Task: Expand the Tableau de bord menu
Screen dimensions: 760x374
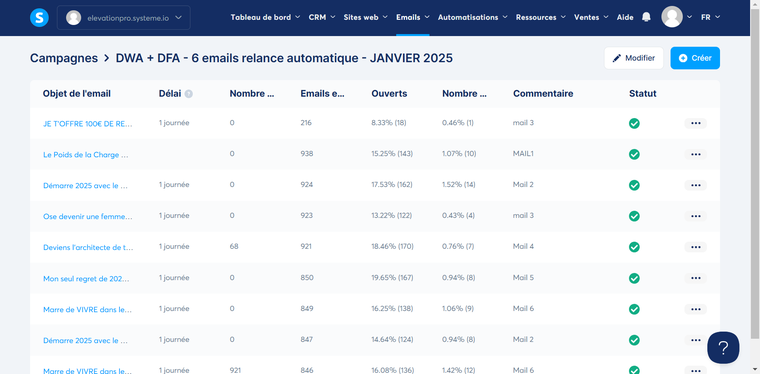Action: point(265,17)
